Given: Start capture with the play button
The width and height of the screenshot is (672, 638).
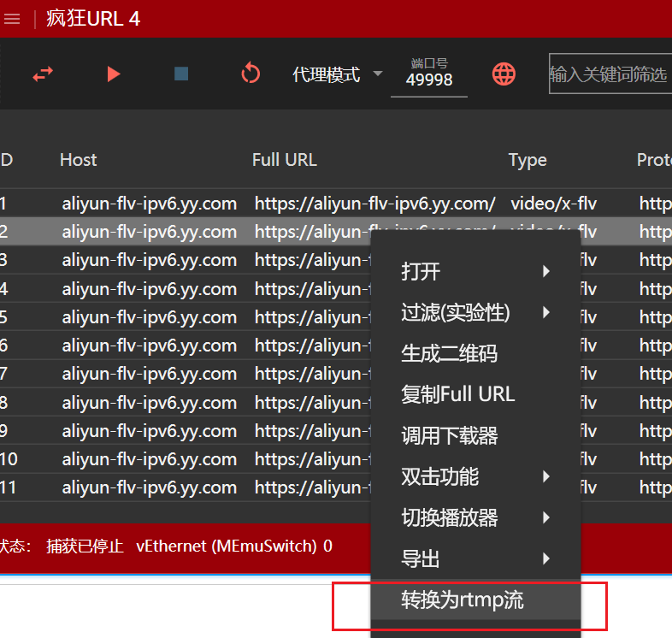Looking at the screenshot, I should pos(114,74).
